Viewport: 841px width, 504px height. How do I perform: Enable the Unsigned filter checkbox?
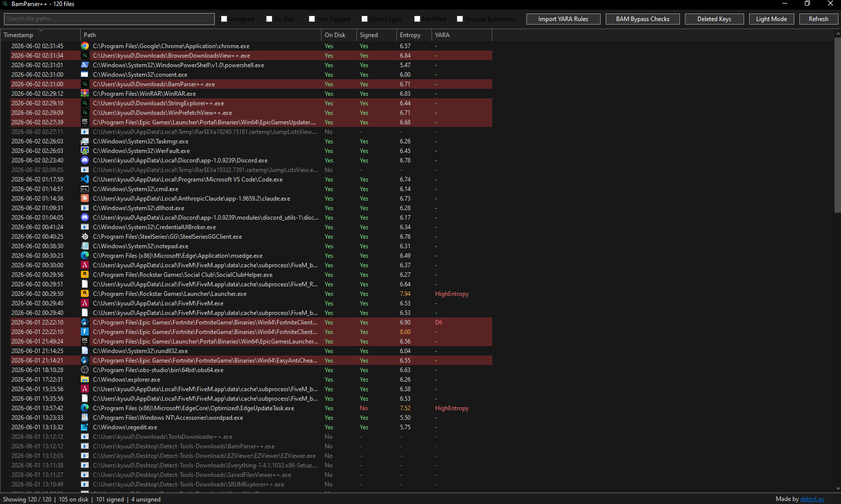[x=224, y=19]
